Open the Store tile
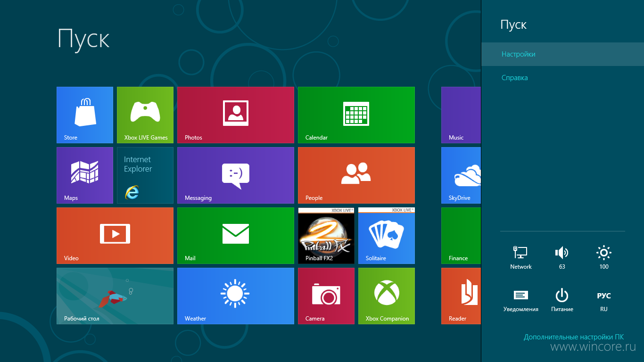The width and height of the screenshot is (644, 362). (85, 115)
